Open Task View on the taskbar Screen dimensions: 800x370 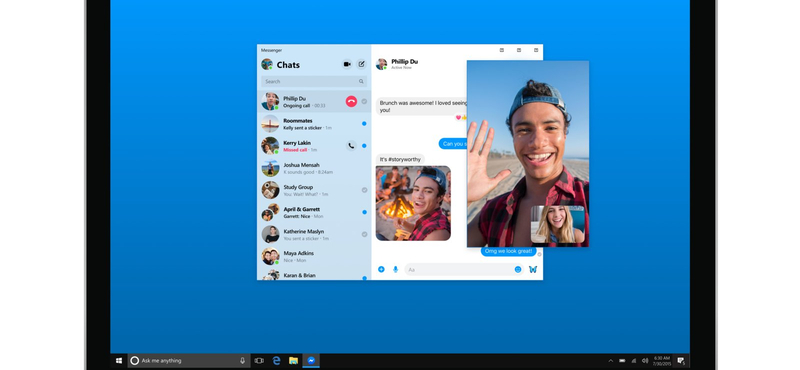click(x=259, y=361)
